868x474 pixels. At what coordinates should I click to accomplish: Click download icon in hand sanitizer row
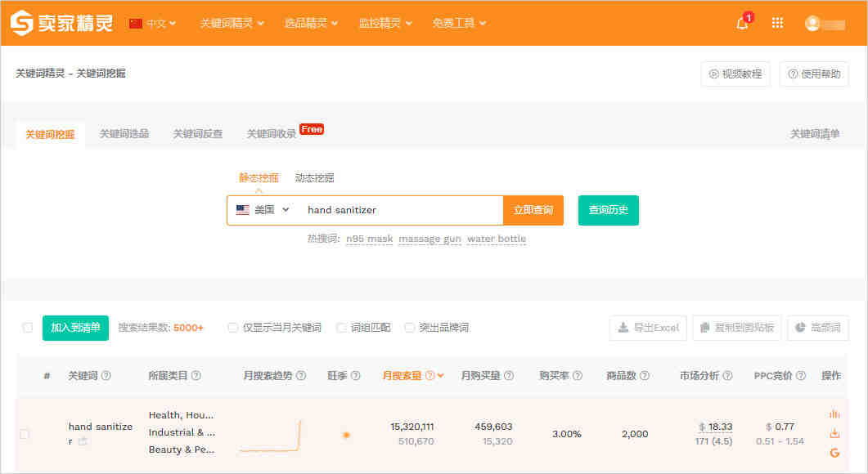(x=834, y=433)
